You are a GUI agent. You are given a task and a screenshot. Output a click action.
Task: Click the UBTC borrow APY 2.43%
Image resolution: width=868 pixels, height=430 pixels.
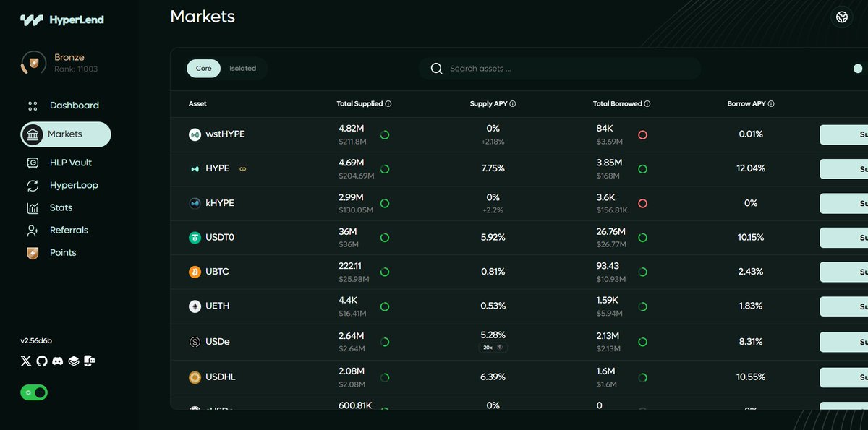click(x=751, y=272)
